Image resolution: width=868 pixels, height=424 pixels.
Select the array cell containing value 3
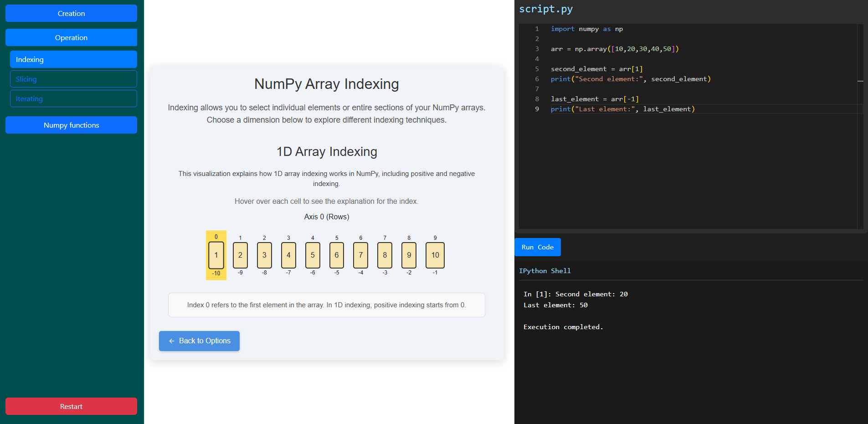click(x=264, y=255)
